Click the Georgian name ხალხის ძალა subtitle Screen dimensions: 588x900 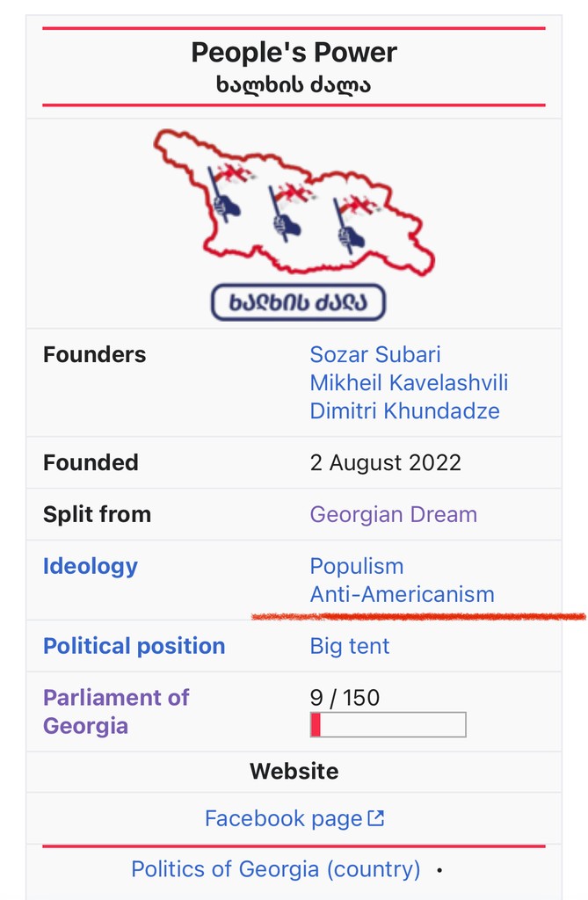(x=294, y=85)
